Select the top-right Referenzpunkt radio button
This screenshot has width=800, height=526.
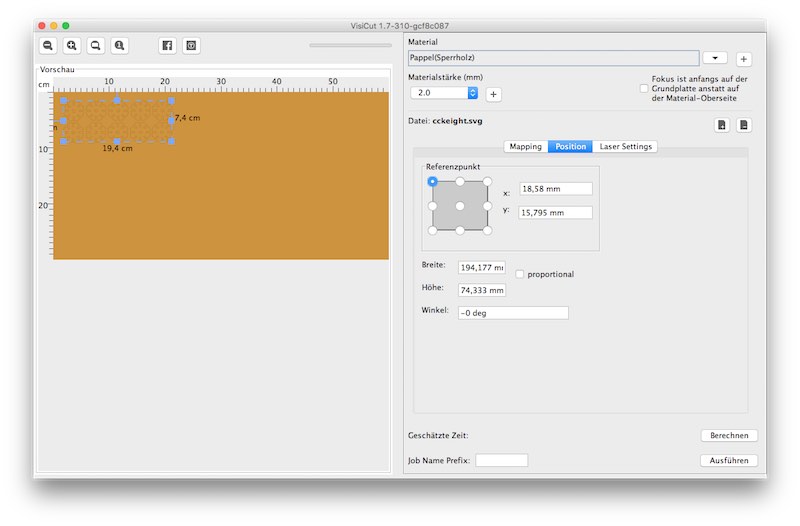coord(487,181)
